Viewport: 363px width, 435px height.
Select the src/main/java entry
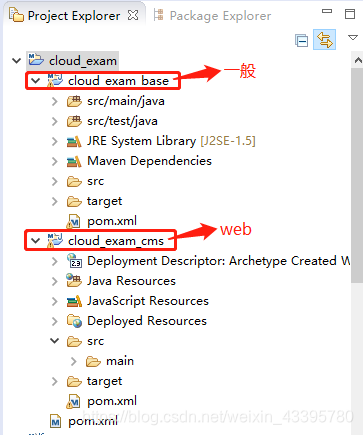(x=126, y=101)
